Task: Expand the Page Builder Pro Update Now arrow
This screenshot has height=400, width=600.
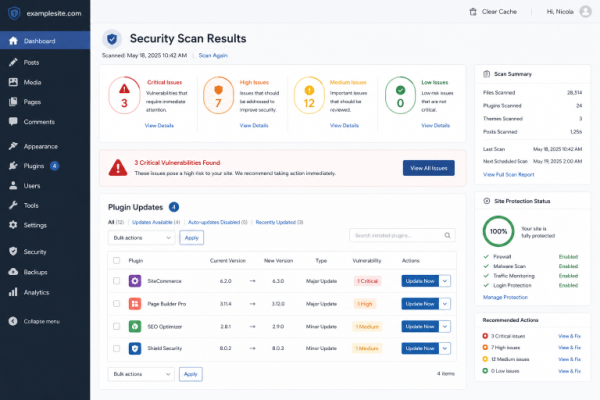Action: 445,304
